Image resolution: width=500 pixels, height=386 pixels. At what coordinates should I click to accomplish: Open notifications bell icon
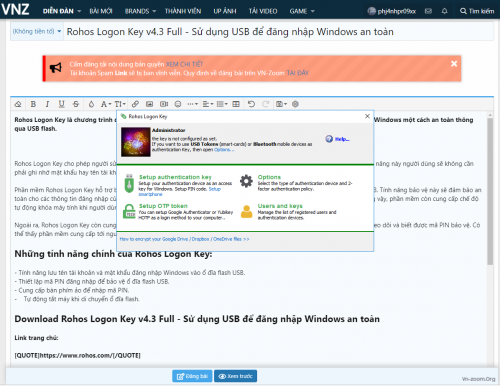click(444, 11)
